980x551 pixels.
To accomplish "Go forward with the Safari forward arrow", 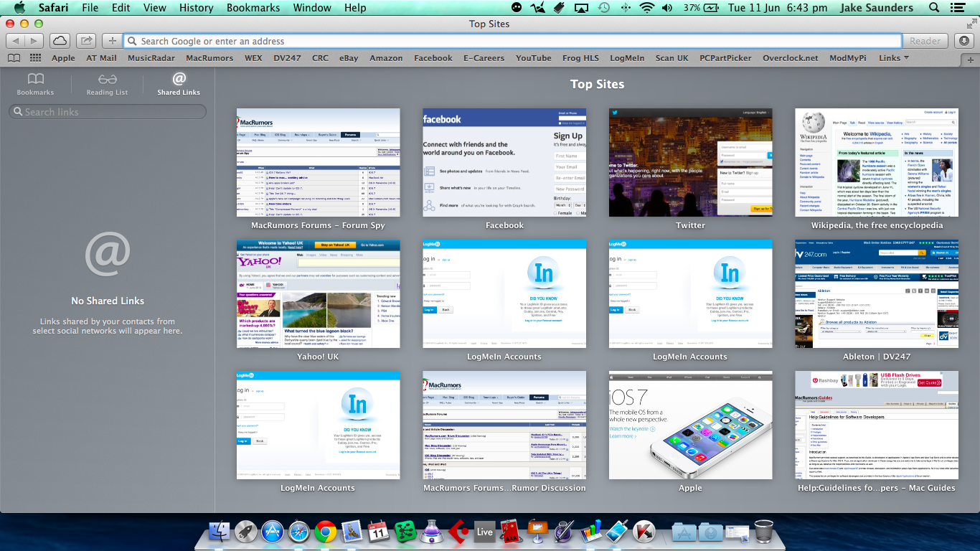I will pos(34,41).
